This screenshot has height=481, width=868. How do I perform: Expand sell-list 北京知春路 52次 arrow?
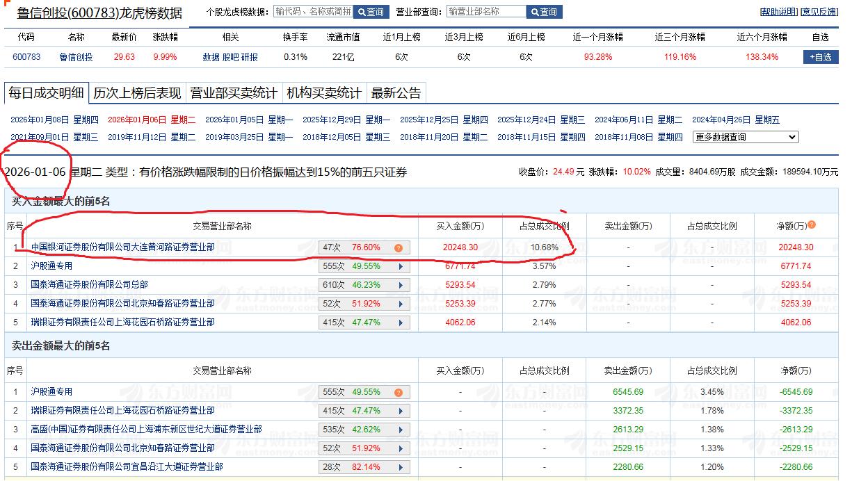pos(401,448)
